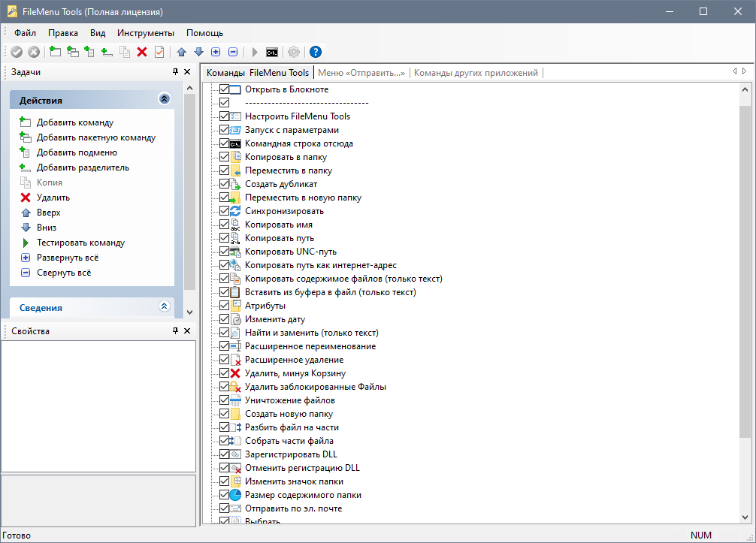
Task: Toggle the "Атрибуты" command checkbox
Action: tap(224, 306)
